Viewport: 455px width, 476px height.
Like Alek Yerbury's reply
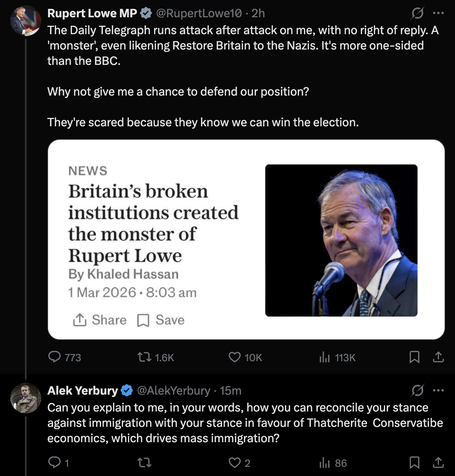234,463
